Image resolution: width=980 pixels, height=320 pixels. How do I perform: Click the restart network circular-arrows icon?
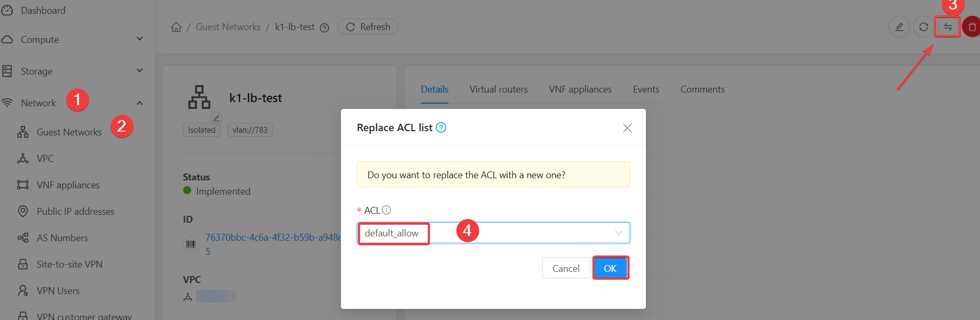point(923,27)
